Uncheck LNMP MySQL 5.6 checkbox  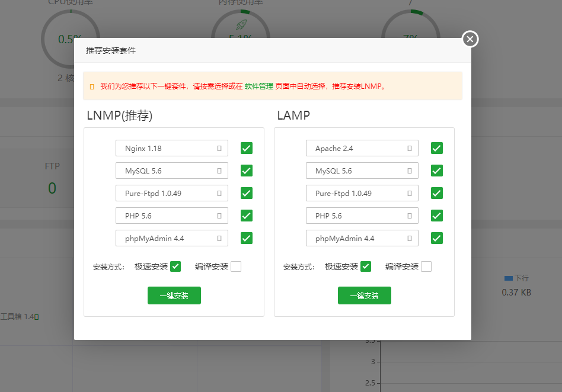point(247,171)
